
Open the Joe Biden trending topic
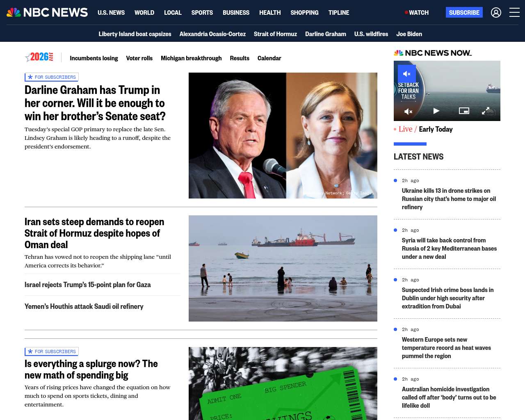(409, 34)
